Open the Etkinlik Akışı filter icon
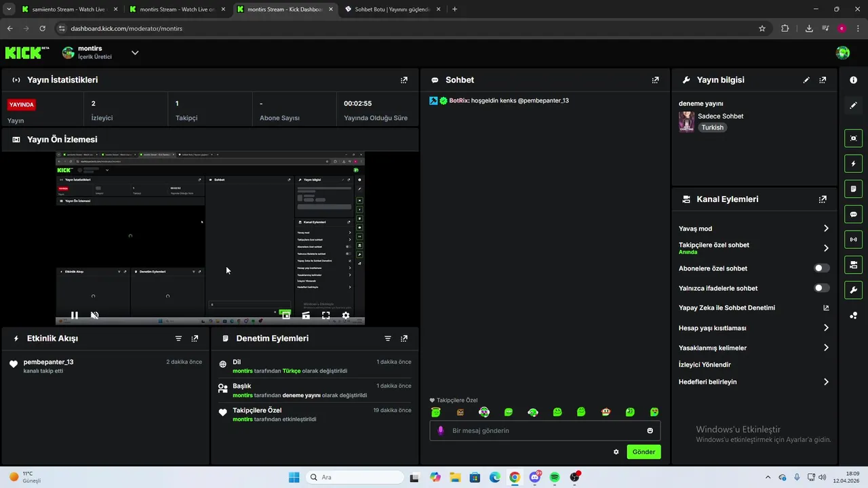 pos(178,338)
